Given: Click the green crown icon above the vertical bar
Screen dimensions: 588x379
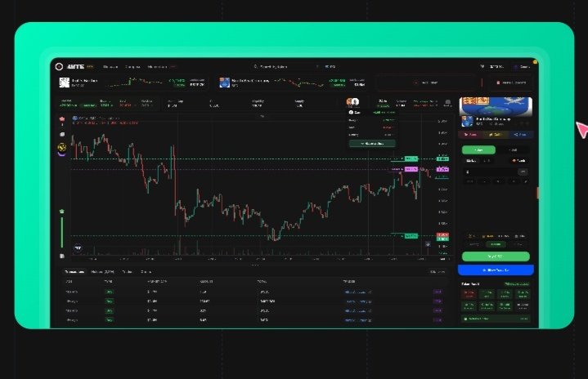Looking at the screenshot, I should [x=62, y=212].
